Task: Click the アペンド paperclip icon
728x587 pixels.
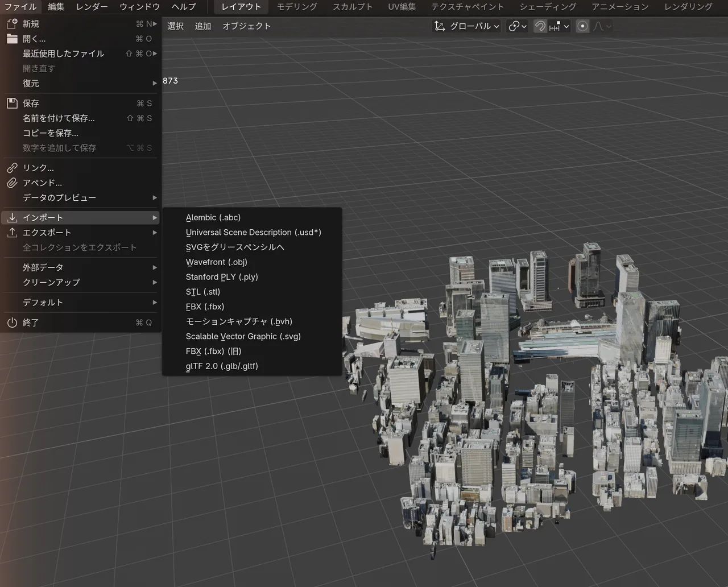Action: coord(12,183)
